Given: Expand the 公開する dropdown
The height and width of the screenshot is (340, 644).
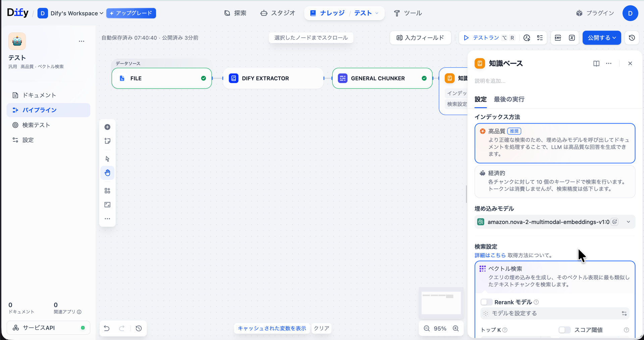Looking at the screenshot, I should click(602, 38).
